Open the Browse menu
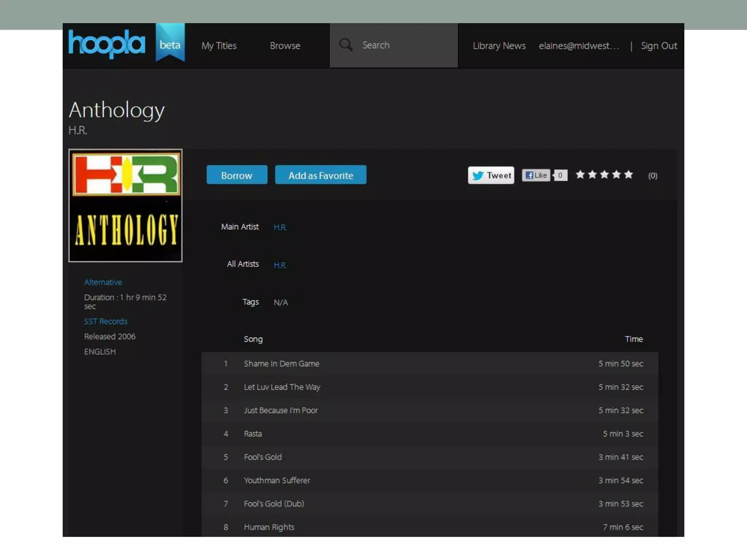Viewport: 747px width, 560px height. click(x=285, y=46)
